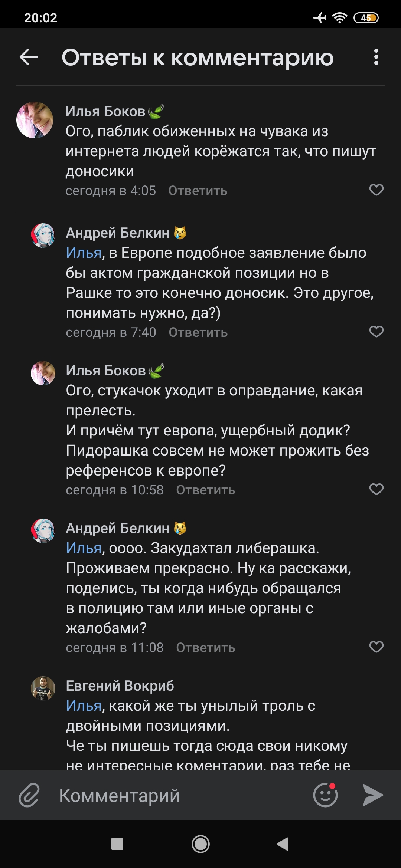Reply to the 11:08 comment
This screenshot has height=868, width=401.
coord(205,648)
